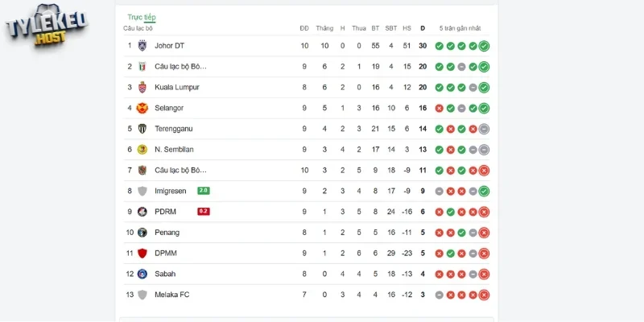Click Johor DT's most recent win indicator
Viewport: 644px width, 322px height.
tap(485, 46)
